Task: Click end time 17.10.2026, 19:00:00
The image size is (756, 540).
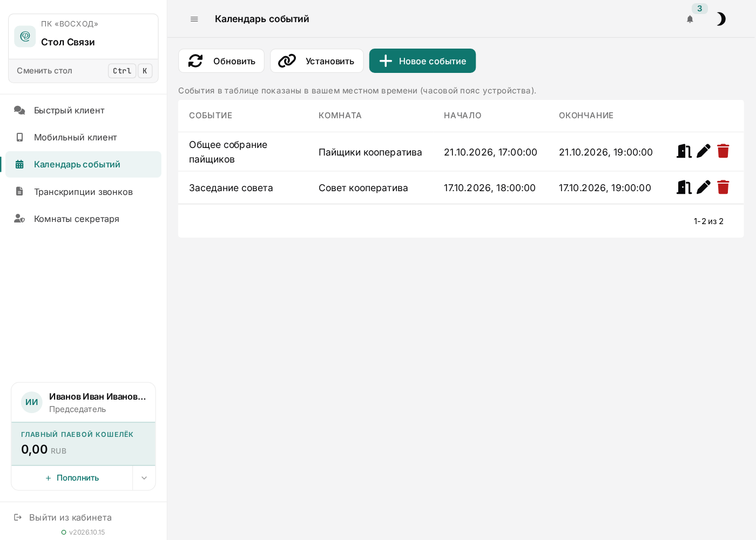Action: click(x=605, y=188)
